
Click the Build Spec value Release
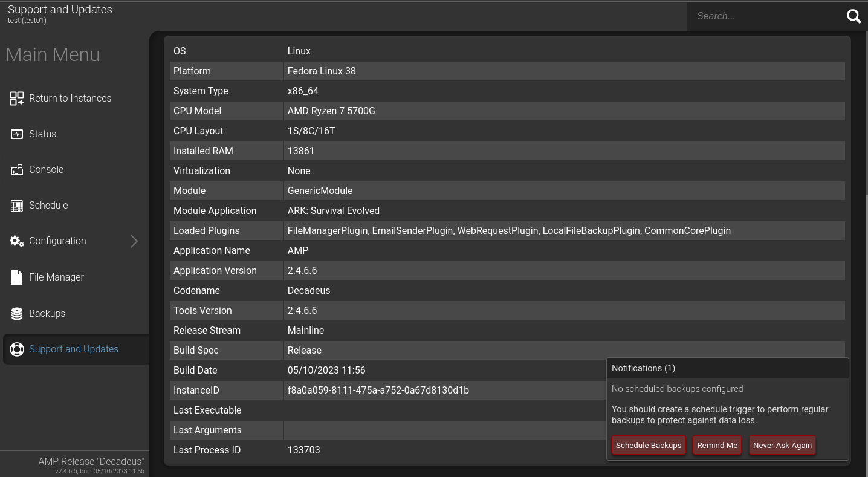(x=305, y=351)
